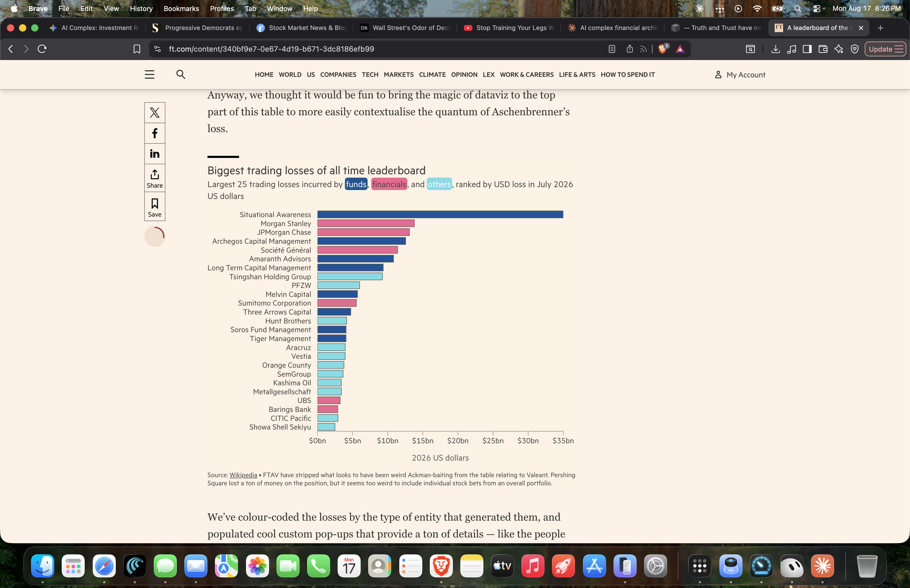
Task: Open My Account link
Action: click(x=740, y=75)
